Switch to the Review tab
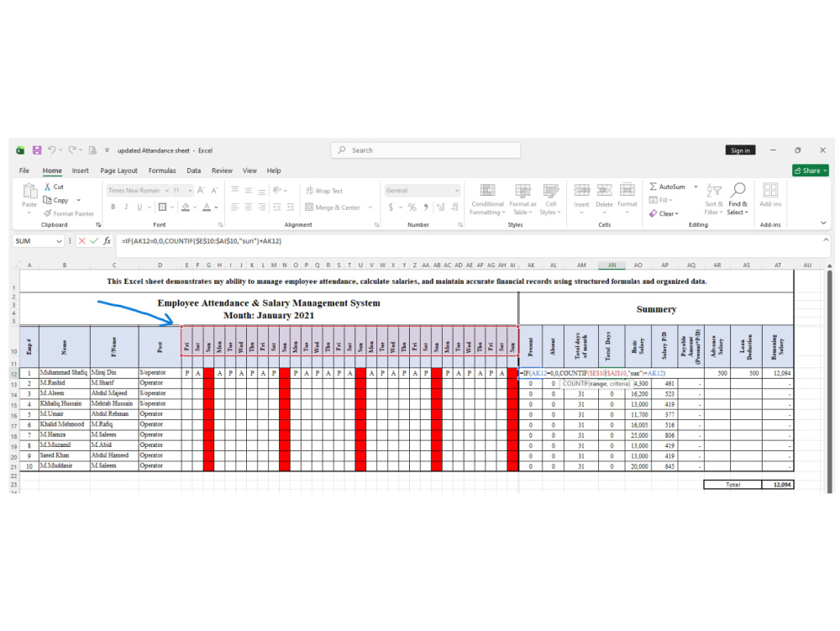This screenshot has width=840, height=631. click(x=222, y=171)
